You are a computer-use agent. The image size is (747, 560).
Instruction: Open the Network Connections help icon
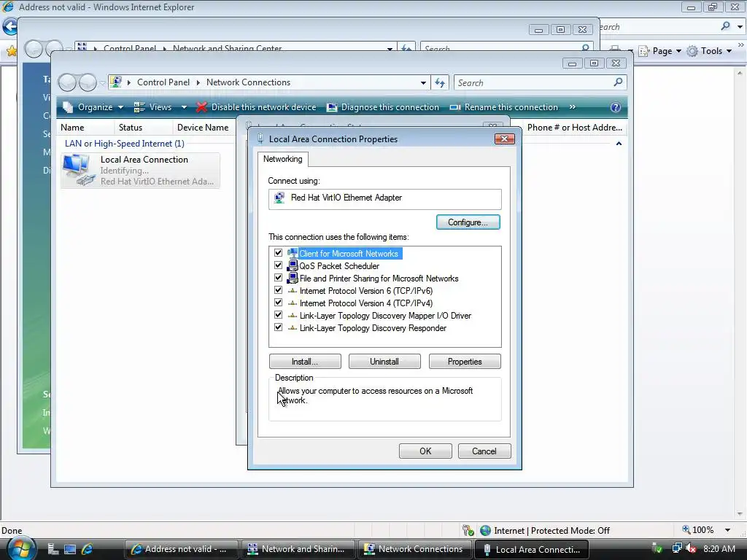pos(616,107)
